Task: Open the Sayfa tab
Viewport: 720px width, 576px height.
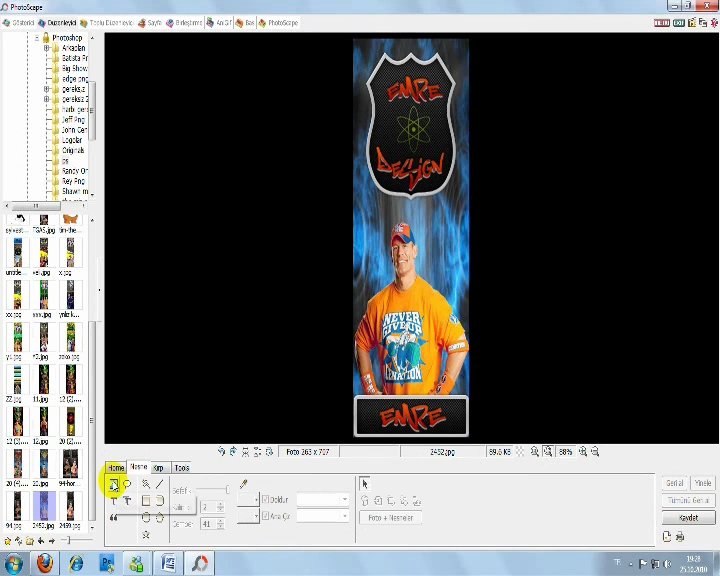Action: (150, 23)
